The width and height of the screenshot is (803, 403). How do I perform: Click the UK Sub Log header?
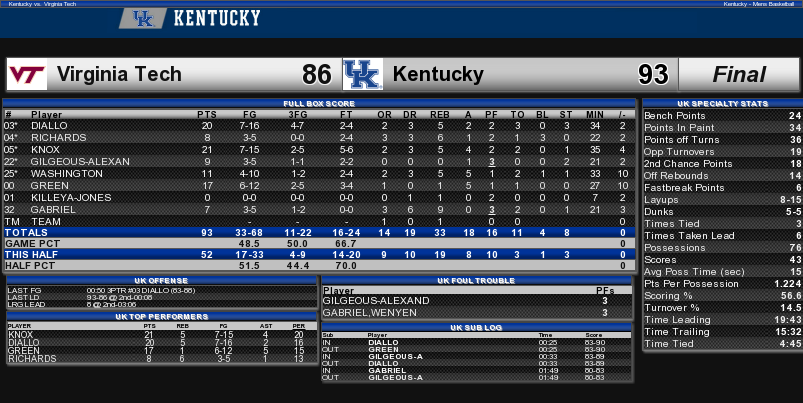pyautogui.click(x=476, y=327)
